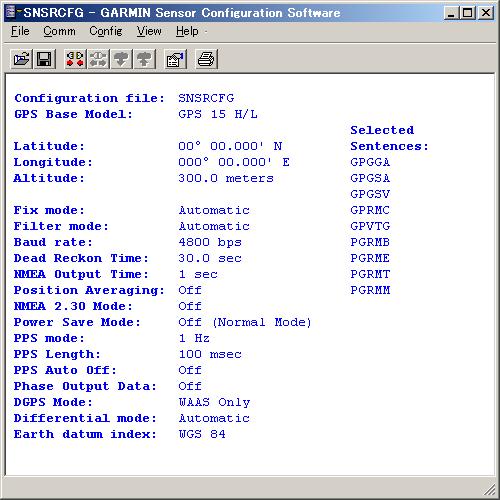Screen dimensions: 500x500
Task: Open sensor configuration properties icon
Action: (x=175, y=59)
